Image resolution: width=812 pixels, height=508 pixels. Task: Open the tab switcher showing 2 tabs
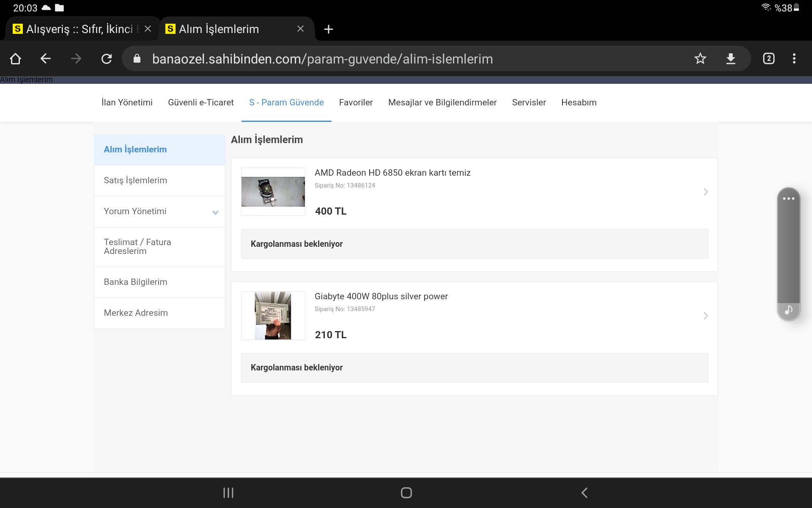coord(768,59)
